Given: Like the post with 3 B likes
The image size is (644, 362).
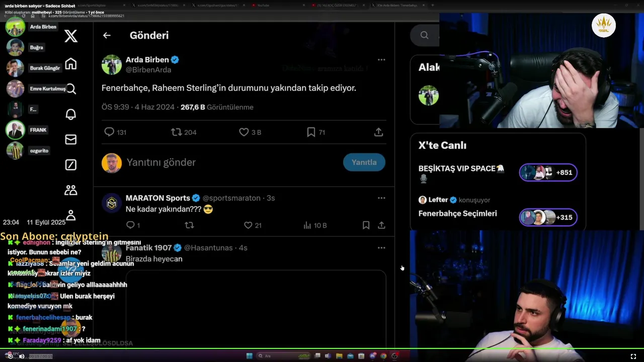Looking at the screenshot, I should (x=250, y=132).
